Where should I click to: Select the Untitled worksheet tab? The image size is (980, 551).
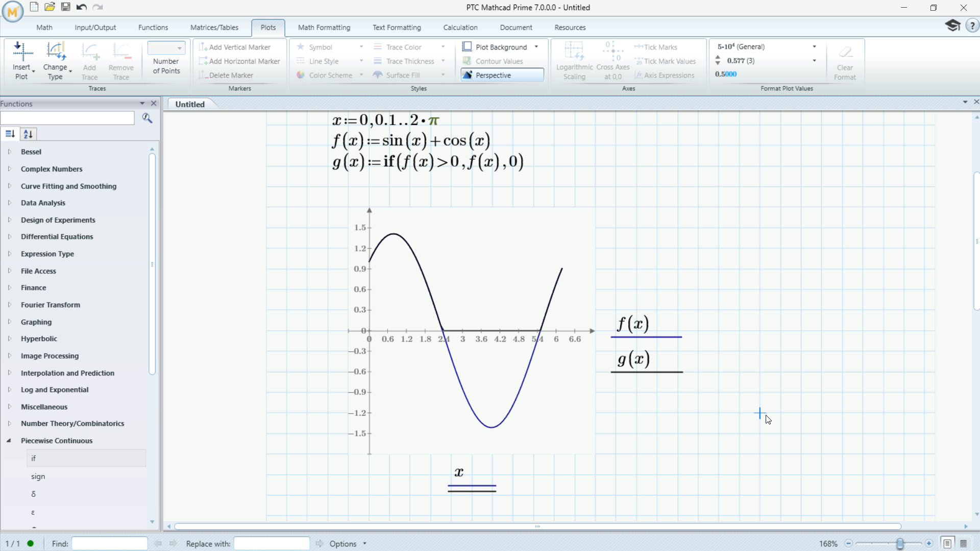point(190,104)
